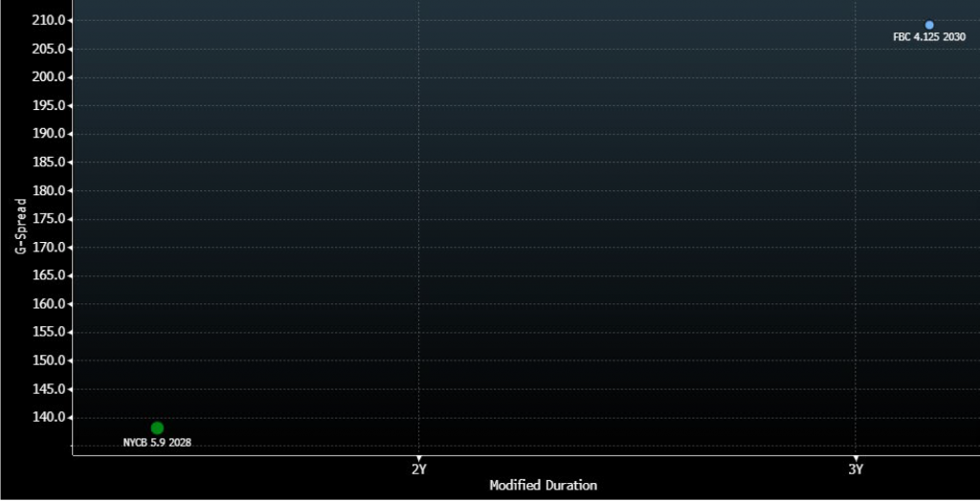Click the 140.0 y-axis value
Image resolution: width=980 pixels, height=502 pixels.
click(47, 418)
